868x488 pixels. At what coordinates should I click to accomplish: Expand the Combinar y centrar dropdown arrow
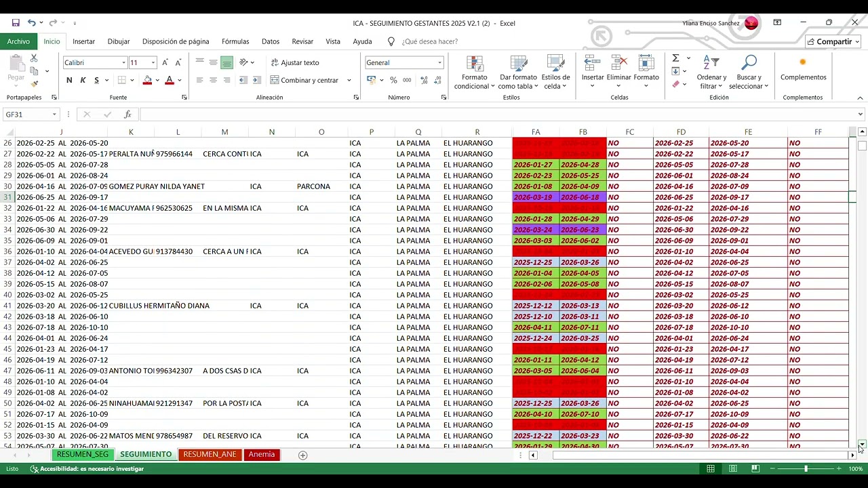(349, 80)
